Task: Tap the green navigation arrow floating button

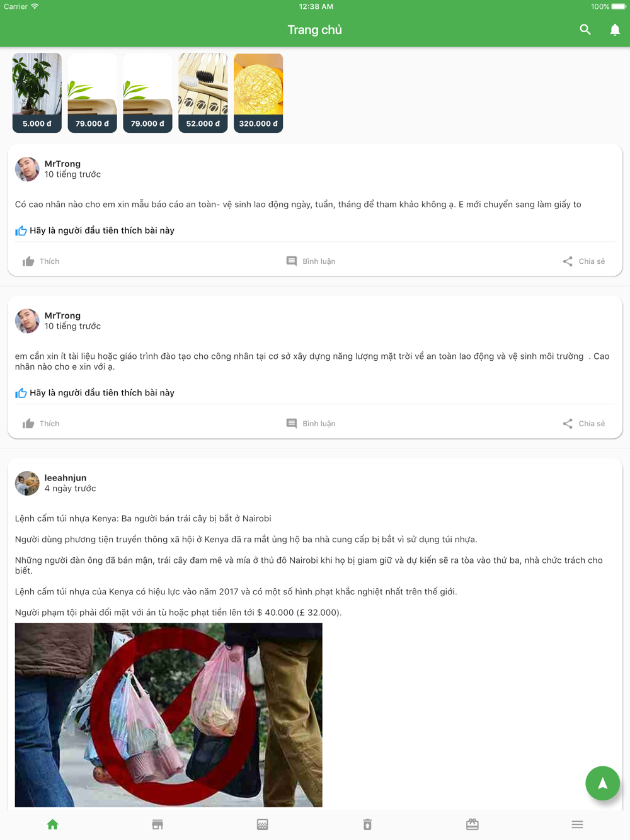Action: [x=602, y=783]
